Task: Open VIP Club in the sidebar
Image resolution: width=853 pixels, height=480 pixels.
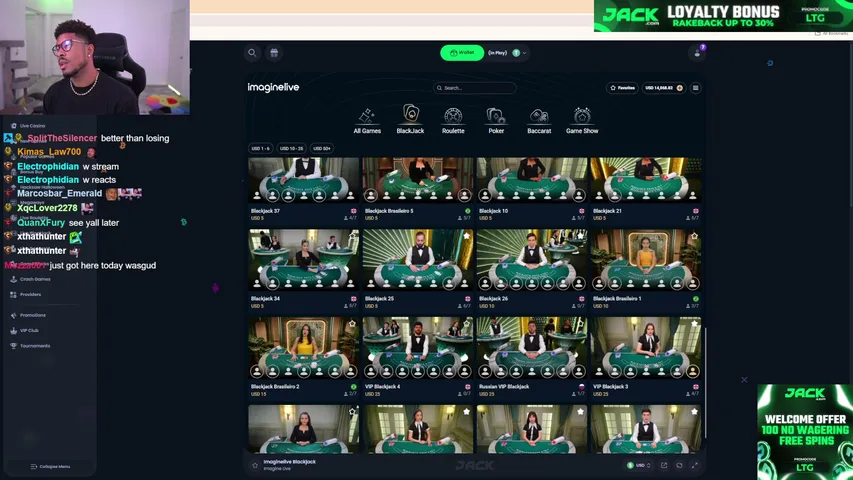Action: tap(24, 330)
